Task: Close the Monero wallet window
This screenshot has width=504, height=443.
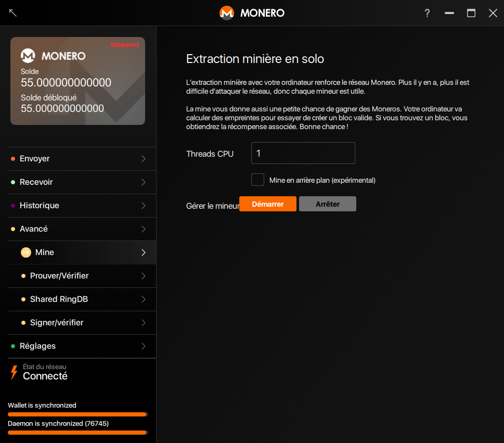Action: [493, 13]
